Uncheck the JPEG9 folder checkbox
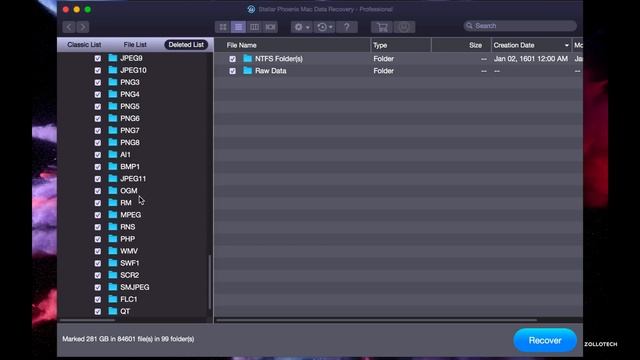 (x=98, y=58)
